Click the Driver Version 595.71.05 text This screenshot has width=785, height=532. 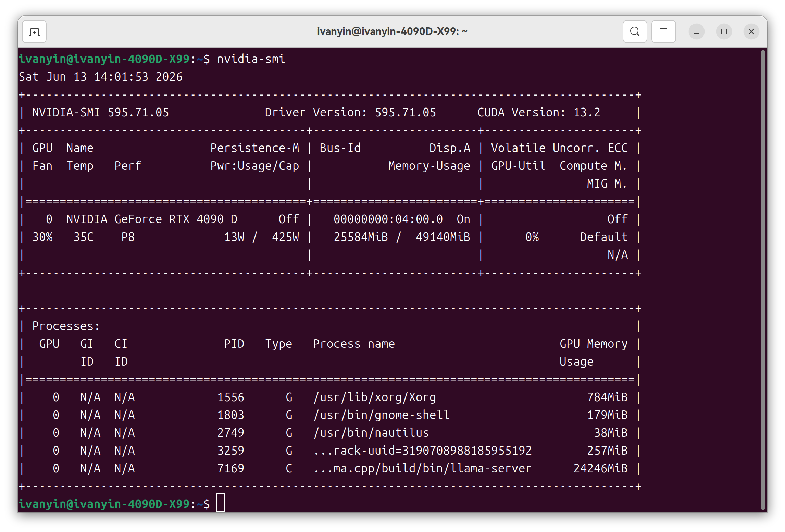pyautogui.click(x=350, y=112)
